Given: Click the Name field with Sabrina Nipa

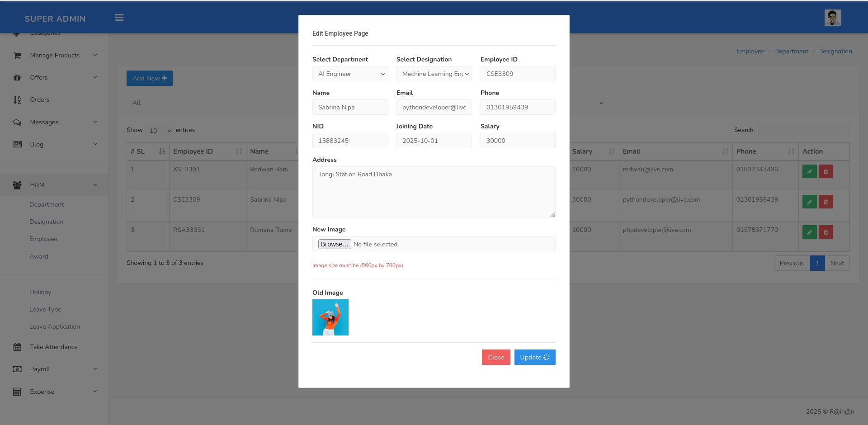Looking at the screenshot, I should coord(350,107).
